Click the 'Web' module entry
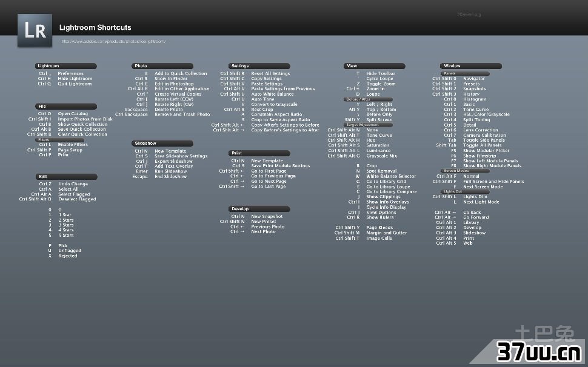The image size is (588, 367). pos(467,243)
